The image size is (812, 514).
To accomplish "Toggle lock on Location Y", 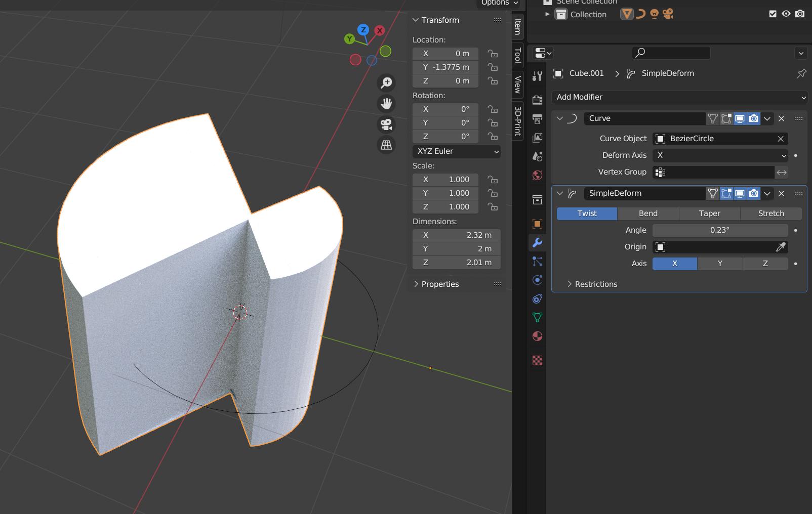I will (x=492, y=67).
